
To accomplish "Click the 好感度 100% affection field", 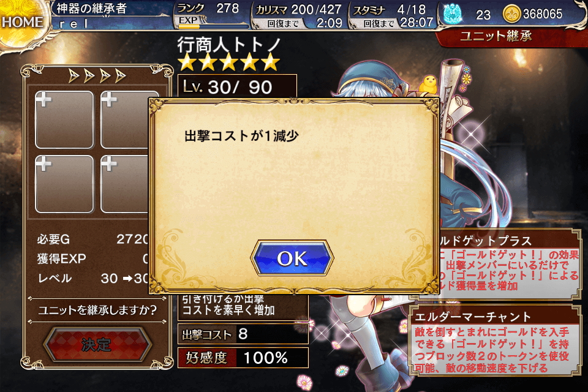I will [x=243, y=358].
